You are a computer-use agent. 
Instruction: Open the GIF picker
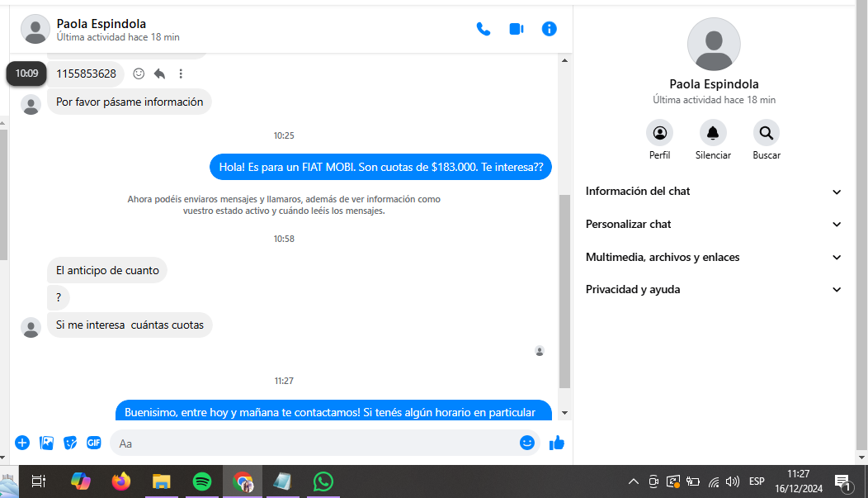pos(94,443)
